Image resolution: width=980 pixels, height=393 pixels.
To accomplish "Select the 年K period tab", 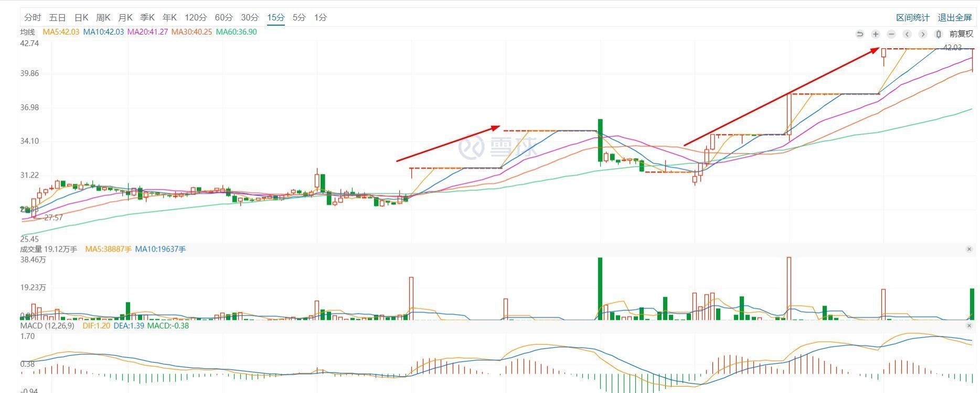I will [x=169, y=17].
